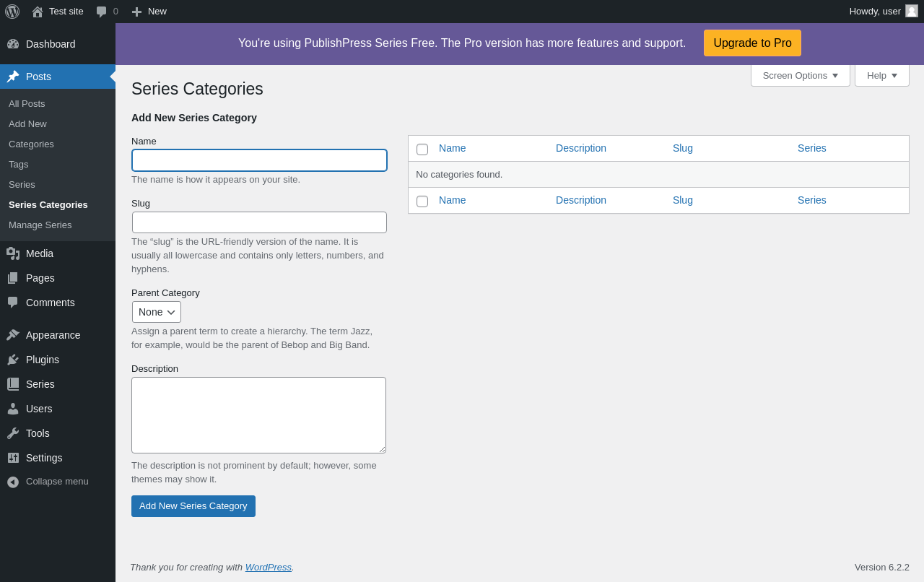The height and width of the screenshot is (582, 924).
Task: Expand Screen Options panel
Action: [800, 75]
